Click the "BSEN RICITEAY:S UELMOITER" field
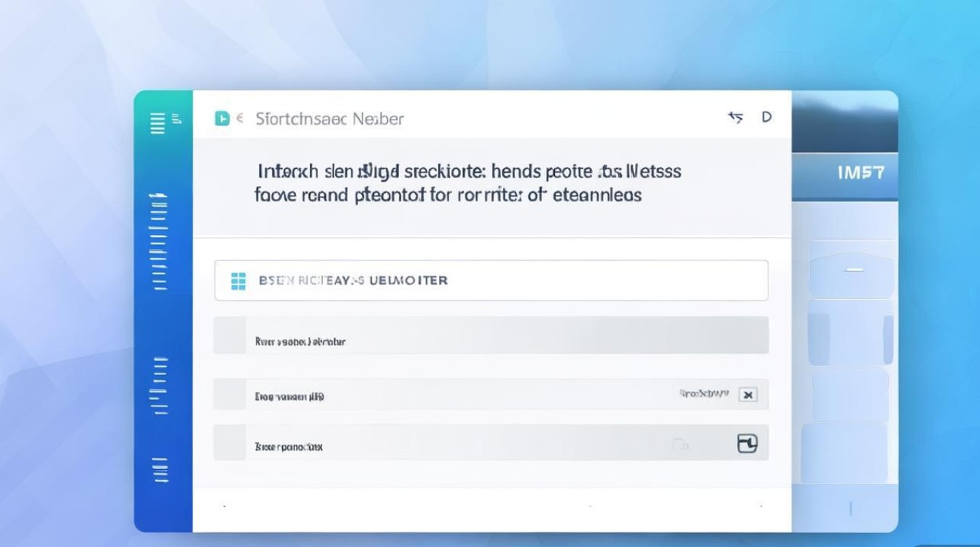 [x=491, y=281]
